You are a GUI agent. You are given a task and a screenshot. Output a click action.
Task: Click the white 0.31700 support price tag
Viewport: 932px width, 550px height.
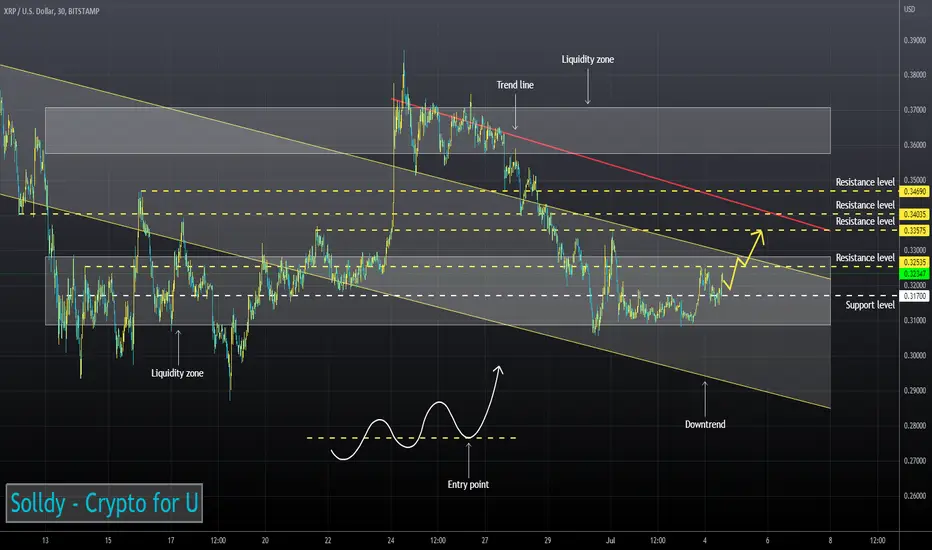(914, 296)
